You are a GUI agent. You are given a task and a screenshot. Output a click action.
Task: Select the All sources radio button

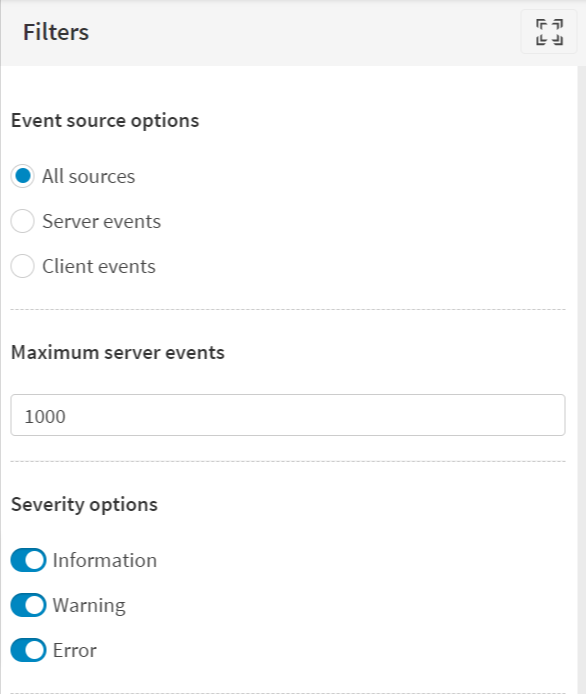[23, 176]
